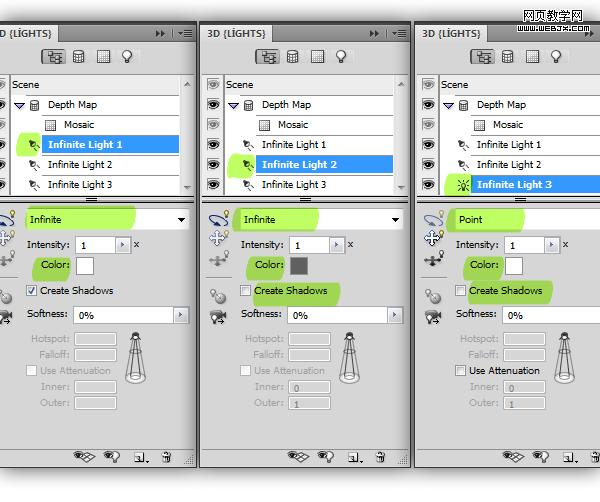This screenshot has height=502, width=600.
Task: Hide Infinite Light 2 using middle panel eye icon
Action: pyautogui.click(x=214, y=164)
